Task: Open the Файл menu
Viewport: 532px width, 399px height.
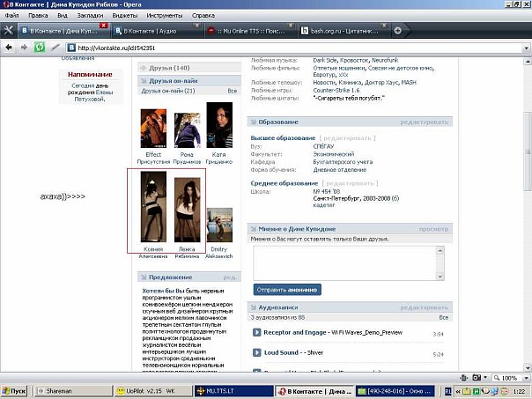Action: coord(11,15)
